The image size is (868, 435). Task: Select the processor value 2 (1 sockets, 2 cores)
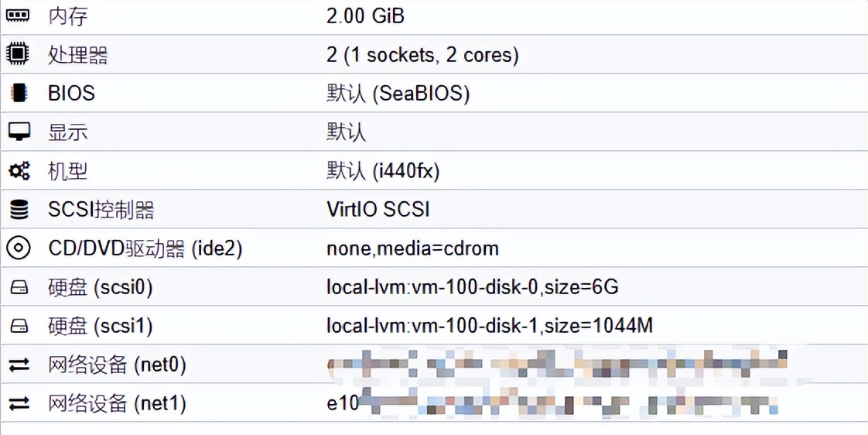[x=422, y=54]
